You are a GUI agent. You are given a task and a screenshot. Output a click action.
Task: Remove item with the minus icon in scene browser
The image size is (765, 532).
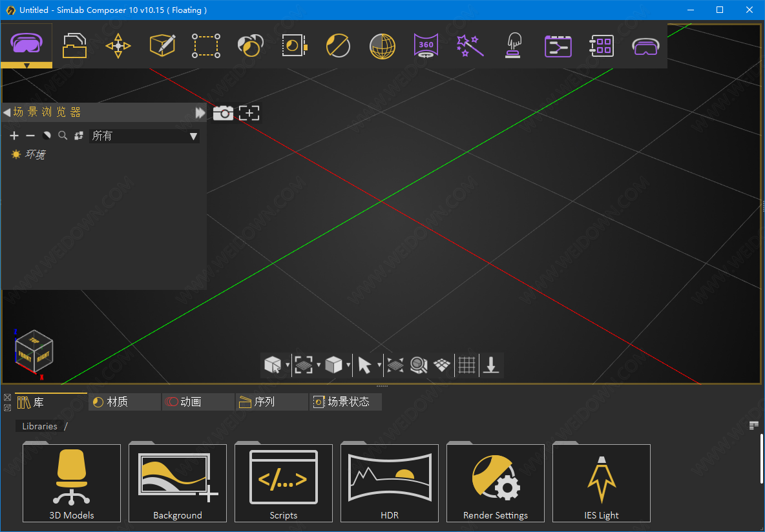tap(30, 136)
